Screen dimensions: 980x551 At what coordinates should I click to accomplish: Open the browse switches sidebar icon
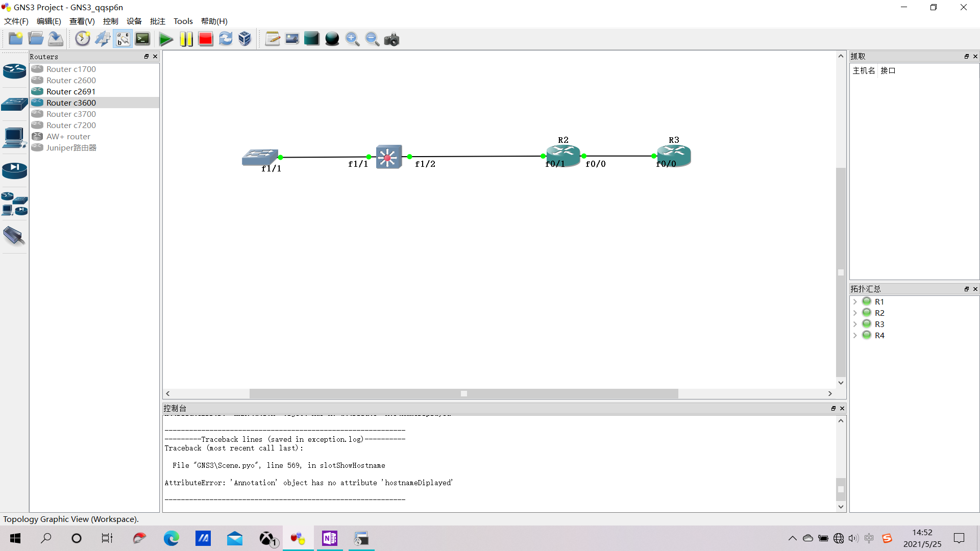click(x=14, y=104)
